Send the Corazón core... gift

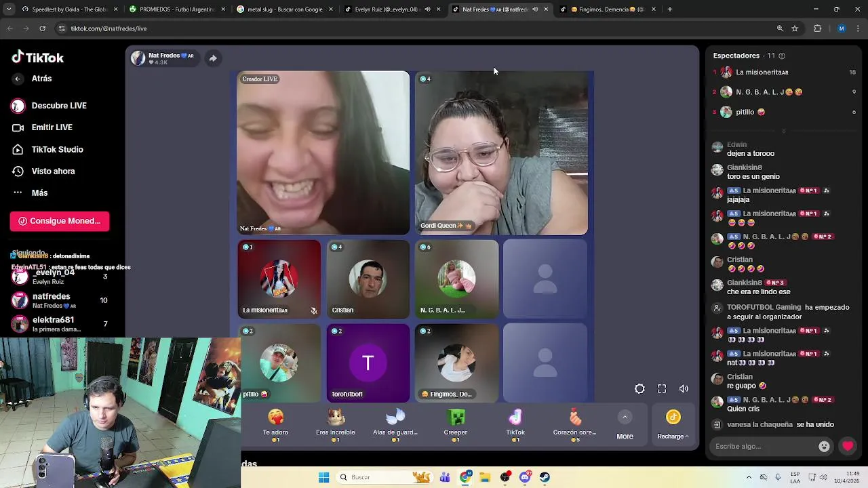(574, 425)
